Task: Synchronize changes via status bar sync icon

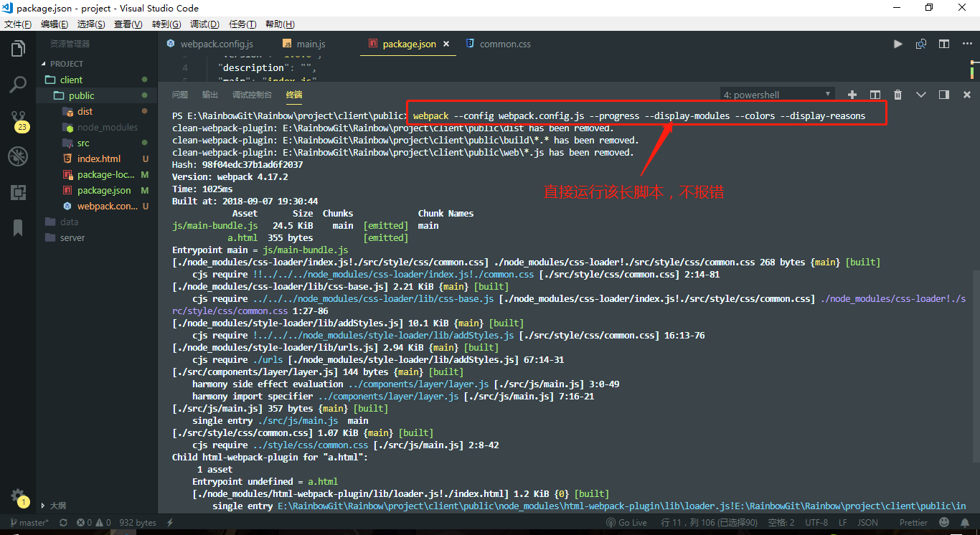Action: point(62,523)
